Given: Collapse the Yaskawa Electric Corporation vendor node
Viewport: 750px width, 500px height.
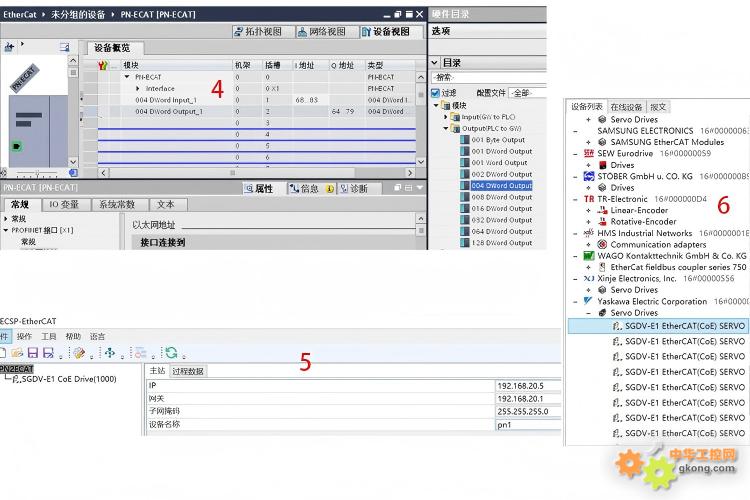Looking at the screenshot, I should point(575,301).
